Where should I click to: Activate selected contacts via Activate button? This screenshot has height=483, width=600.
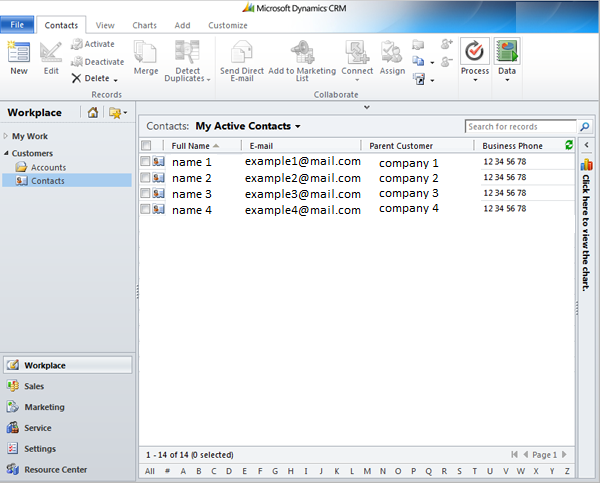coord(93,44)
